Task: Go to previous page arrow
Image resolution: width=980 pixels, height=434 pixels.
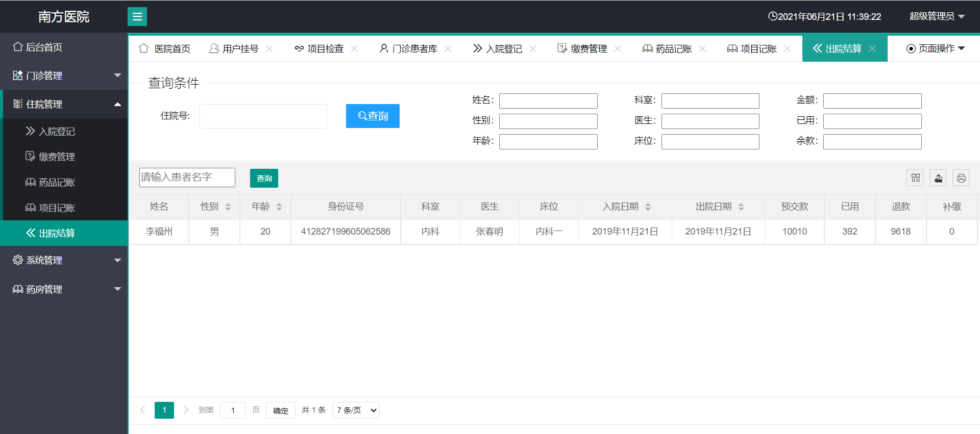Action: pos(143,410)
